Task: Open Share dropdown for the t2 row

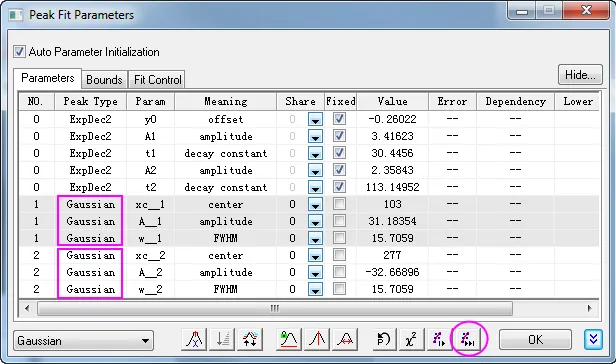Action: [315, 187]
